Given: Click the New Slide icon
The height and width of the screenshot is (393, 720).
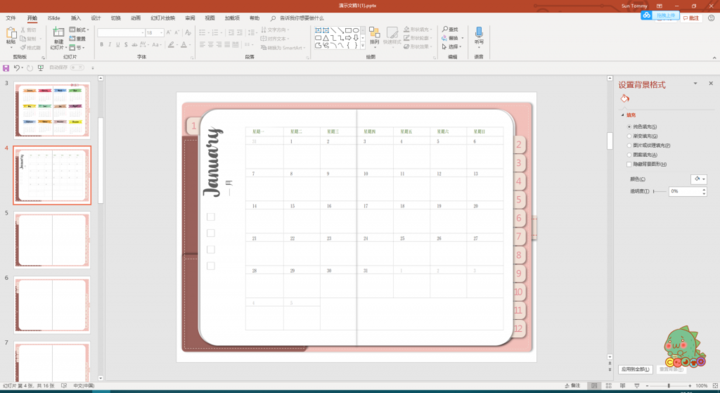Looking at the screenshot, I should tap(58, 33).
